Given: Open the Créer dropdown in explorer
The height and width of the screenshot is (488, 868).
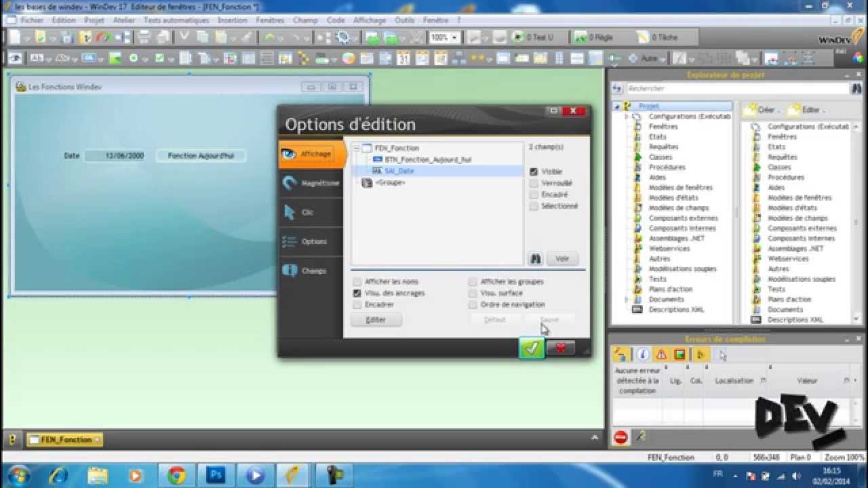Looking at the screenshot, I should click(761, 109).
